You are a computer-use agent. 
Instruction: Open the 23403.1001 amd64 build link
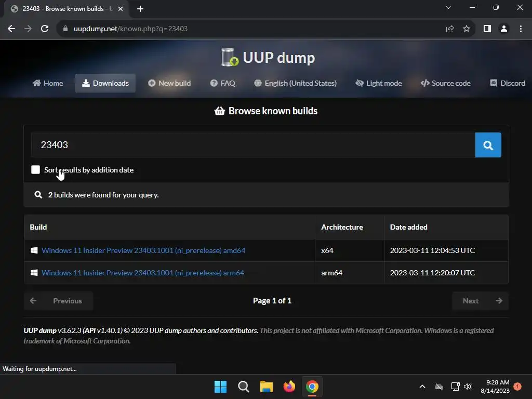click(143, 250)
